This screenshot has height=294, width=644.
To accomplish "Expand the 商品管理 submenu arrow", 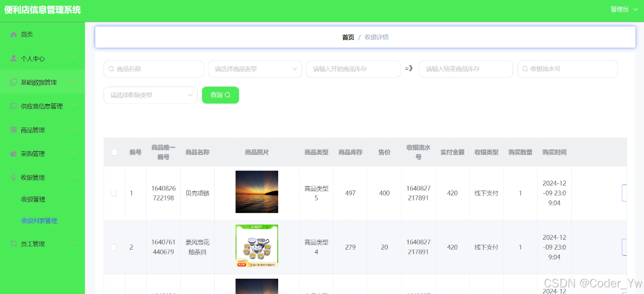I will tap(74, 129).
